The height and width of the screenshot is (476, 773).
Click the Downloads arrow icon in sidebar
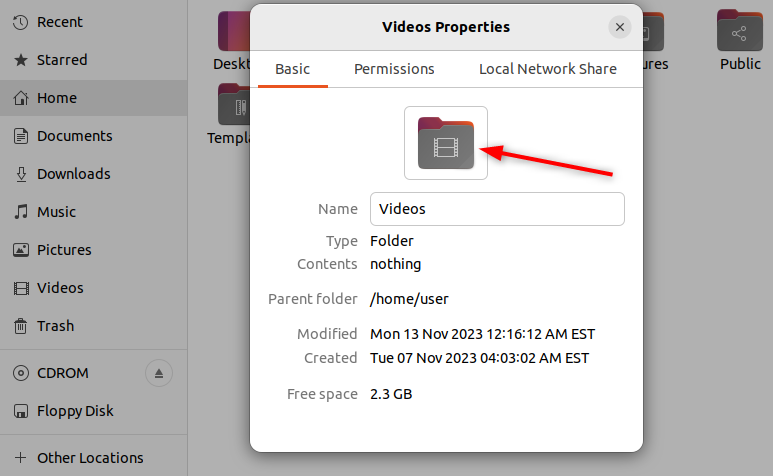pos(20,174)
